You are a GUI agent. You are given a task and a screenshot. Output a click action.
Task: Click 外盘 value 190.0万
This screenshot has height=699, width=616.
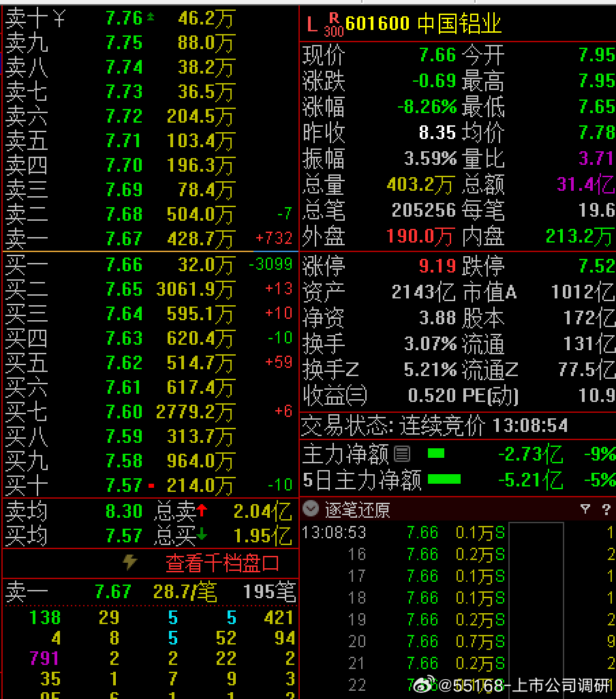pyautogui.click(x=421, y=236)
